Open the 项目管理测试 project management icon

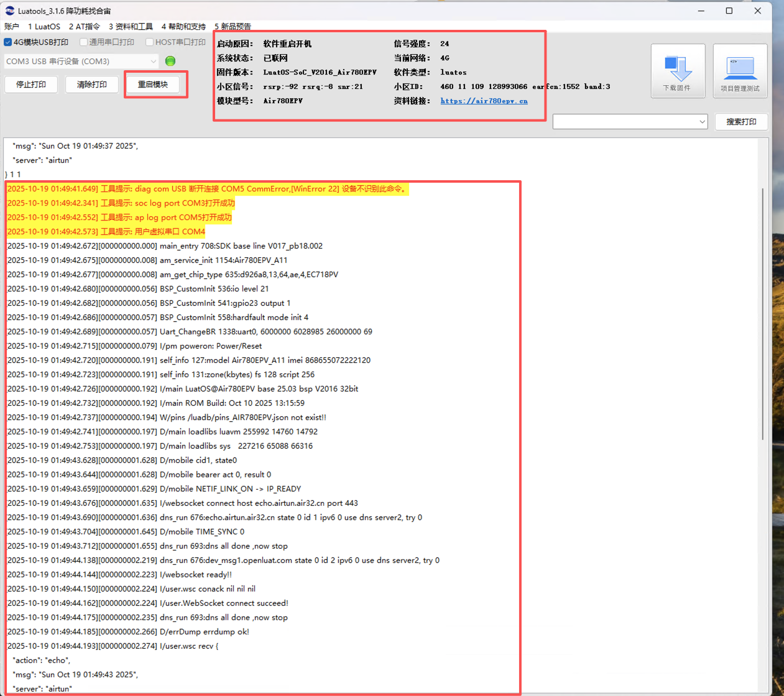pyautogui.click(x=740, y=71)
